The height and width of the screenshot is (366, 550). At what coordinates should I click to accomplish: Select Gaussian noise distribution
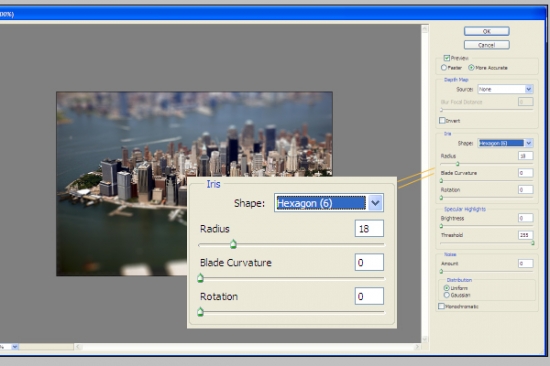[x=447, y=295]
